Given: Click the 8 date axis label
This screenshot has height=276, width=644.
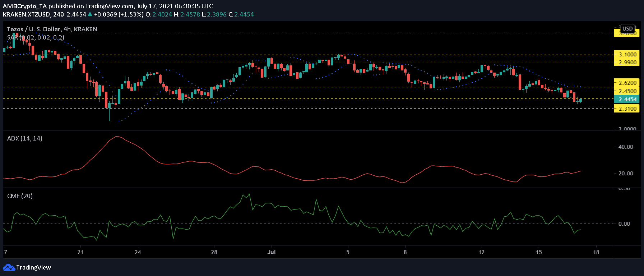Looking at the screenshot, I should pos(405,252).
